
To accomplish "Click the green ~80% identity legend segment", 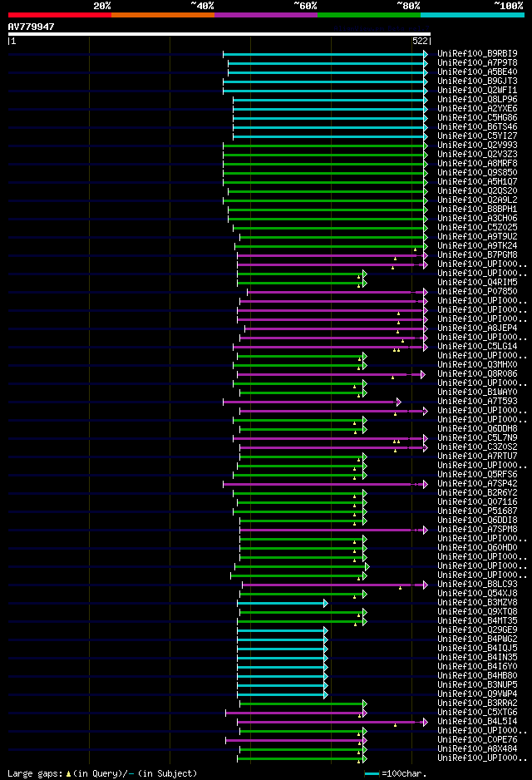I will pos(369,15).
